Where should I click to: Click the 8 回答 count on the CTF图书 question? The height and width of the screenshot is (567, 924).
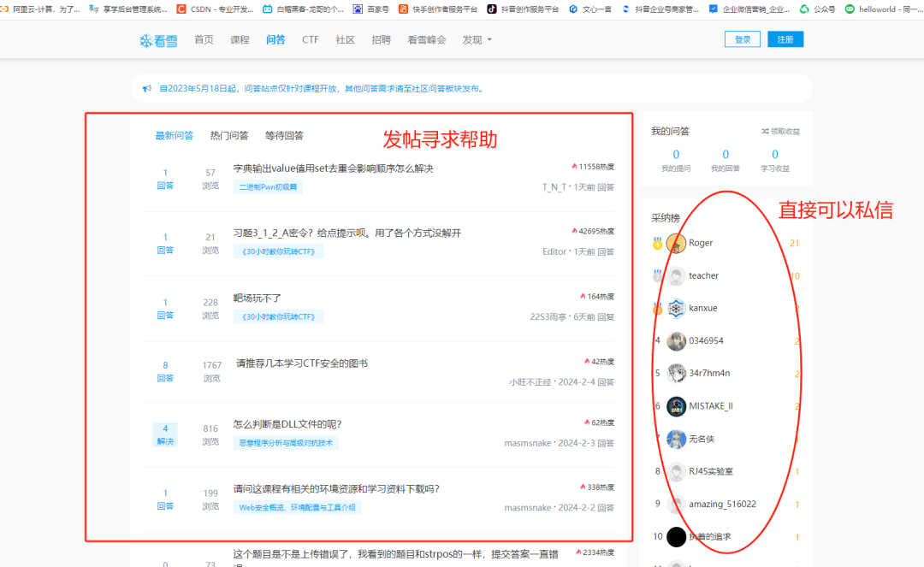[165, 371]
